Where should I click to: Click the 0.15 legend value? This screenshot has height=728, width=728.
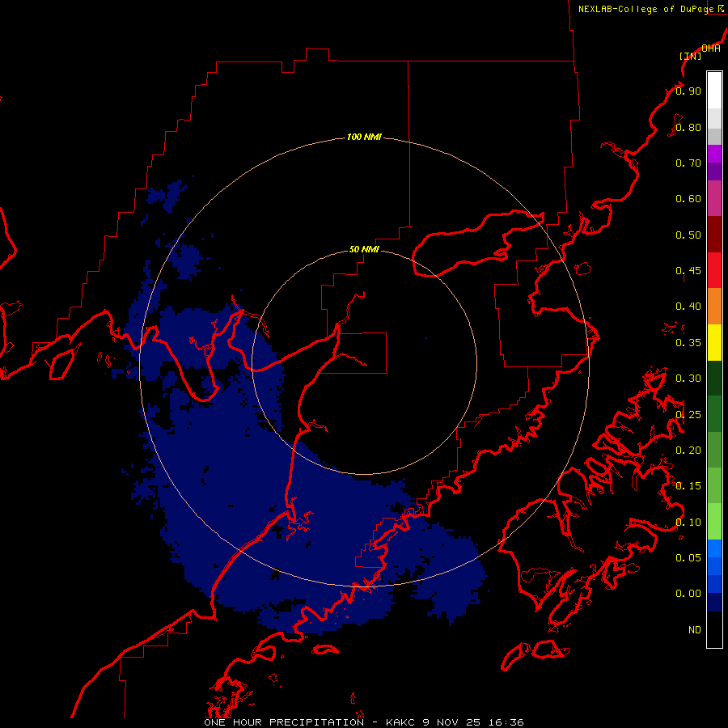688,486
